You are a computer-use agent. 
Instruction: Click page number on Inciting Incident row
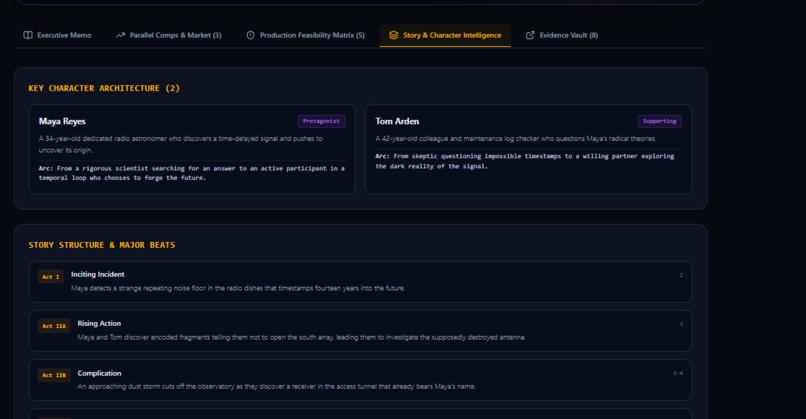[x=681, y=275]
